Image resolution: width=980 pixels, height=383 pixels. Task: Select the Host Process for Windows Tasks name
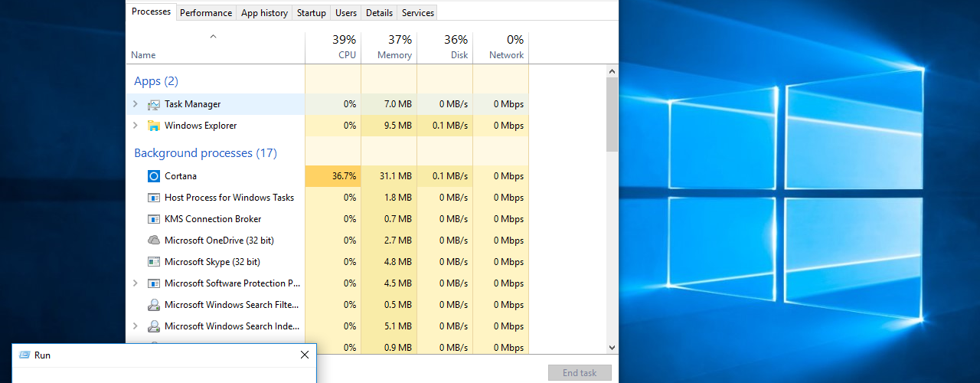[230, 198]
